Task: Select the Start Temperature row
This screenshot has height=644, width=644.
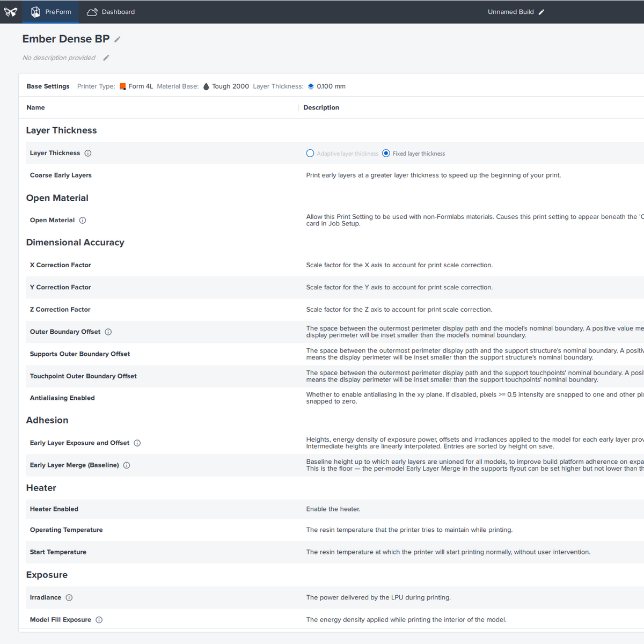Action: [x=335, y=552]
